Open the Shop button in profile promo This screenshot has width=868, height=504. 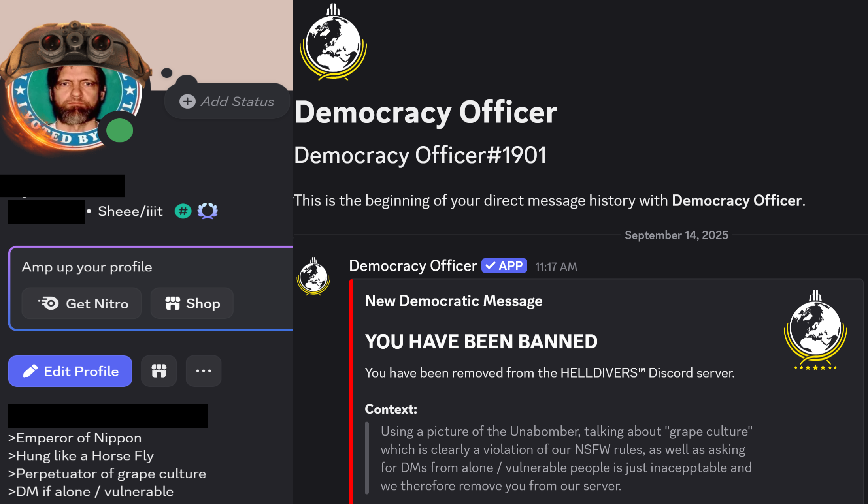[192, 303]
